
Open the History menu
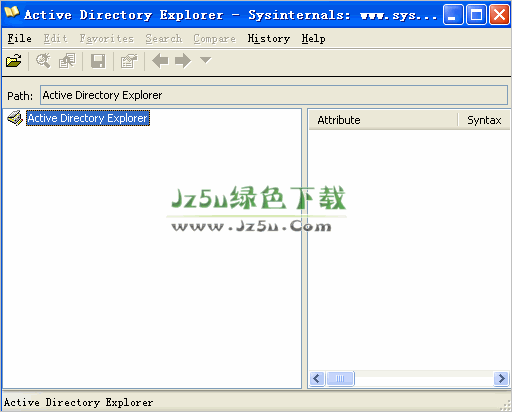coord(269,39)
